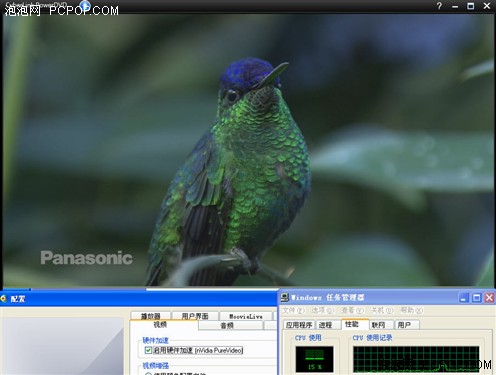Select the radio button under 视频增强
This screenshot has height=375, width=496.
148,373
